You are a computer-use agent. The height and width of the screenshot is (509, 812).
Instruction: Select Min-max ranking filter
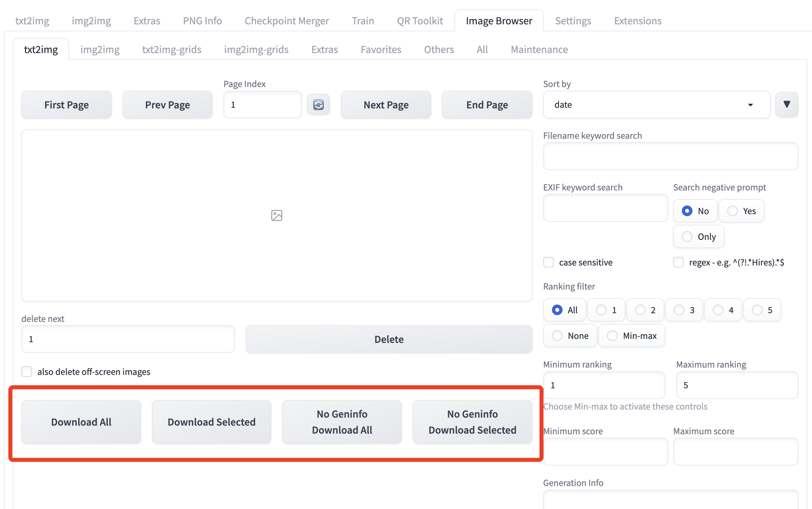pos(612,336)
